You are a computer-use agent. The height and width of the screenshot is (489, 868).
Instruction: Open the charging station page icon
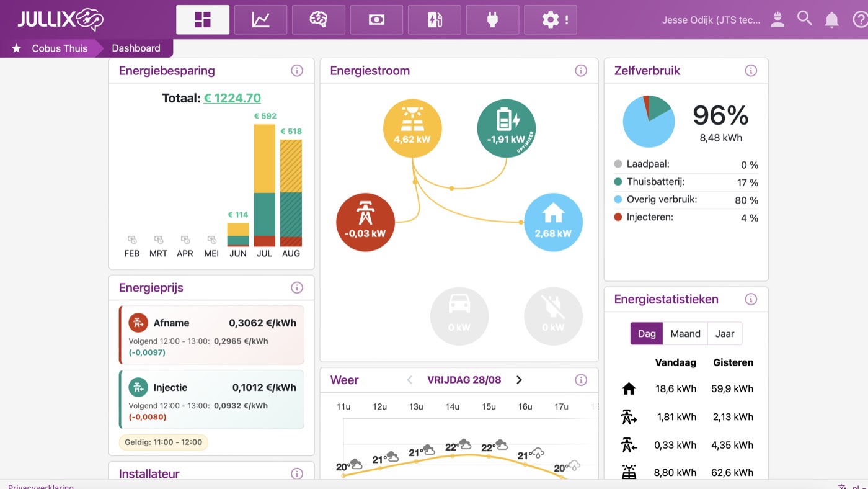click(435, 20)
